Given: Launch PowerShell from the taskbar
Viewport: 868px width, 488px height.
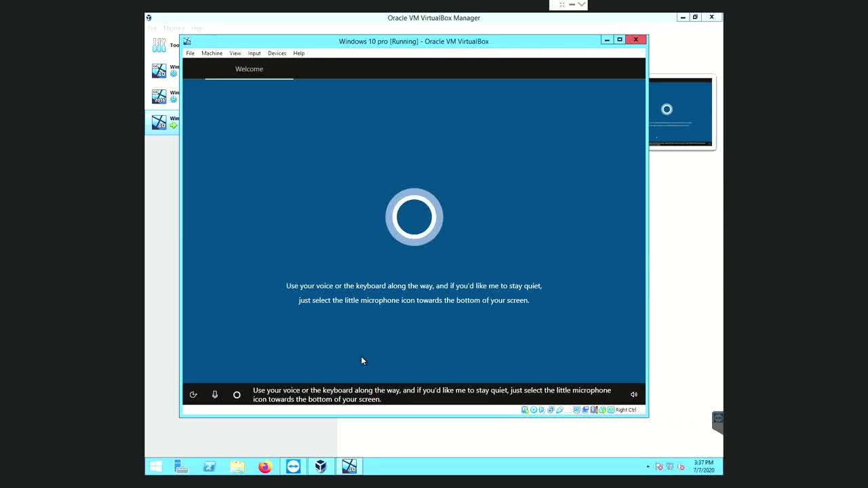Looking at the screenshot, I should click(x=210, y=466).
